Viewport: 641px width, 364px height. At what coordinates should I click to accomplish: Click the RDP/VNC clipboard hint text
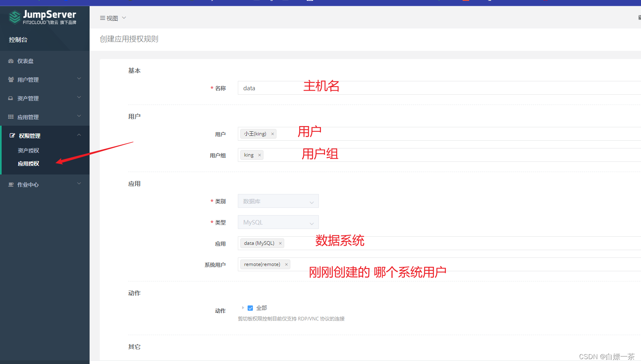[291, 319]
